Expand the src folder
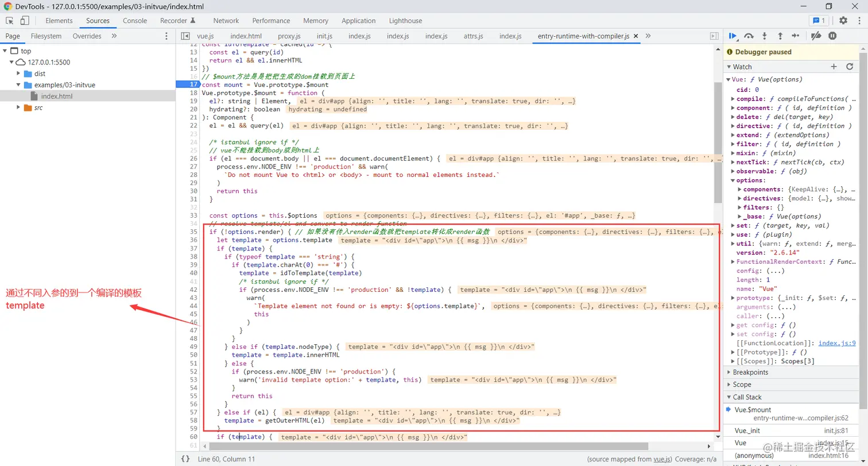 point(19,107)
